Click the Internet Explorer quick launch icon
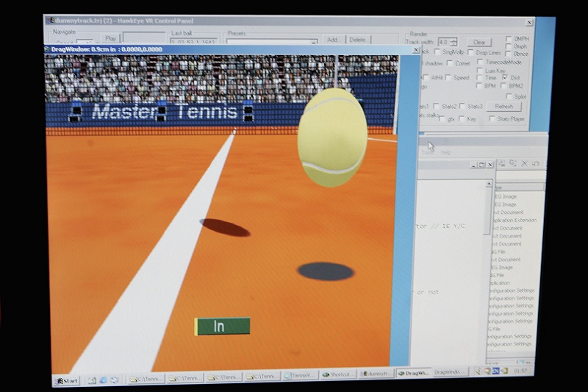The image size is (588, 392). 104,379
